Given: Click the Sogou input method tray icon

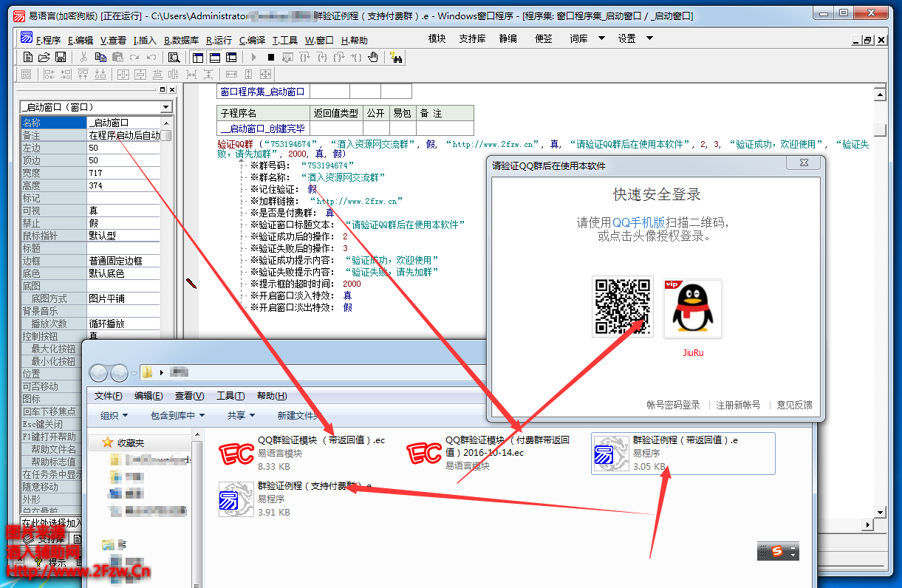Looking at the screenshot, I should coord(777,551).
